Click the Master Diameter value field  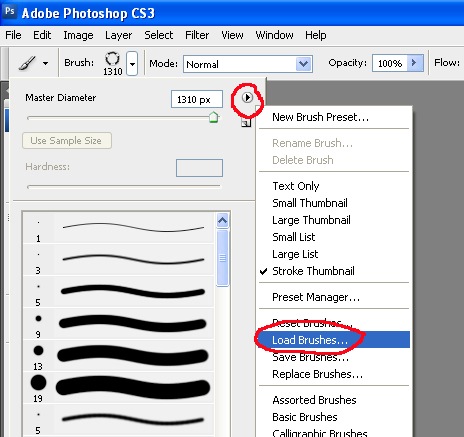pyautogui.click(x=197, y=99)
